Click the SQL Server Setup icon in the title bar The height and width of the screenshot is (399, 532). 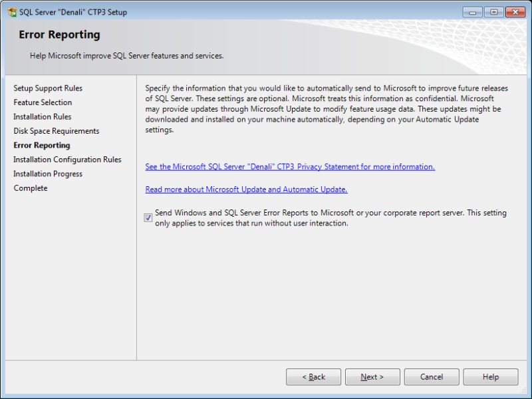(x=12, y=12)
